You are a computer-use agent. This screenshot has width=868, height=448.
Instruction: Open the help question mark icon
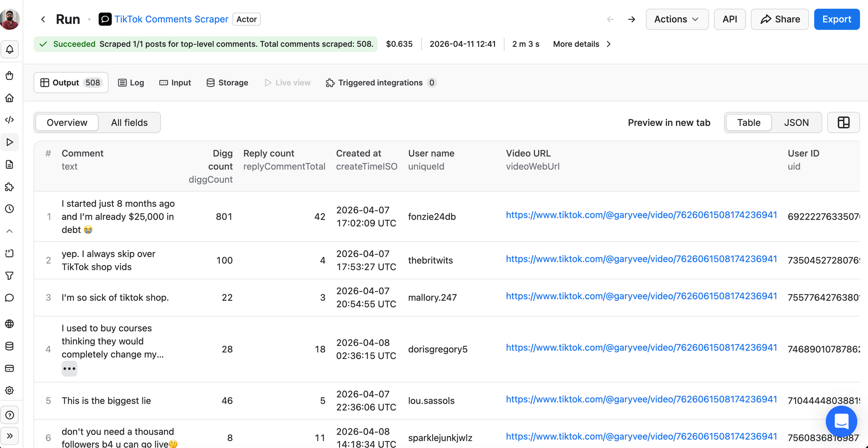point(10,415)
